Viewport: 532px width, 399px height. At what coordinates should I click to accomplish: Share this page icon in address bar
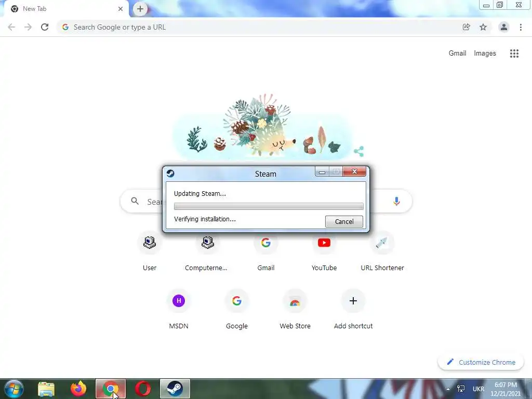pyautogui.click(x=466, y=27)
